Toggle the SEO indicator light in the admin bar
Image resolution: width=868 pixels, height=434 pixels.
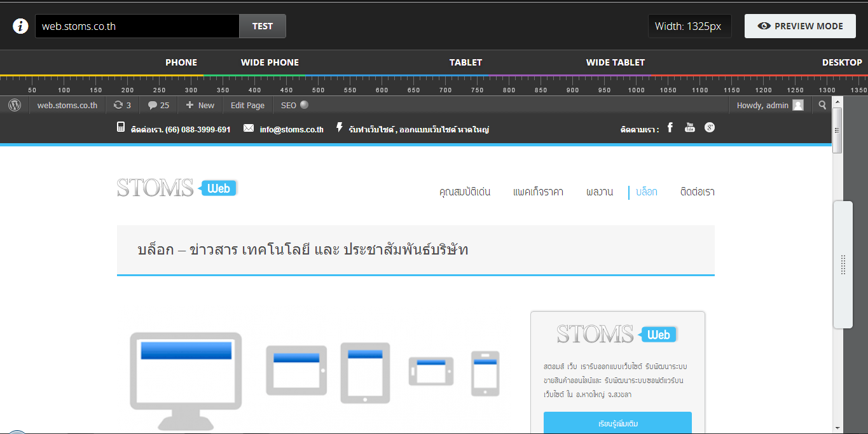click(x=303, y=105)
